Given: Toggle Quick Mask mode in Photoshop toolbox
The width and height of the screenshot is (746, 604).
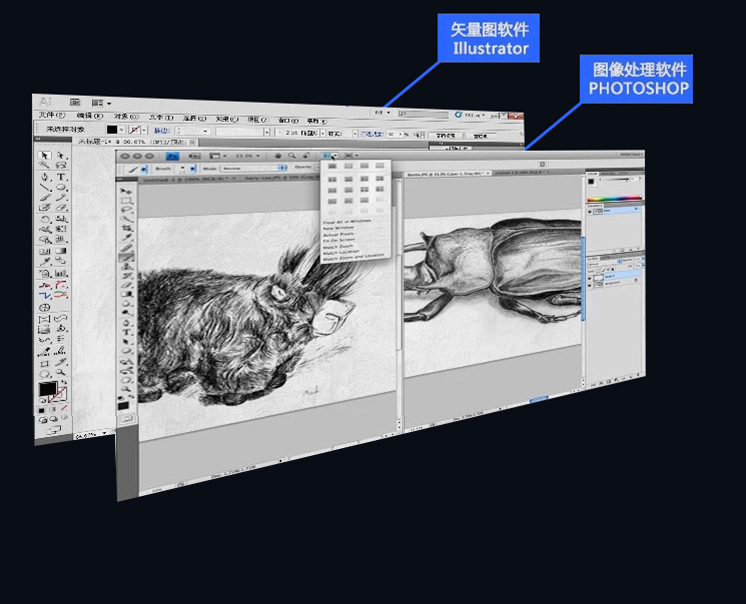Looking at the screenshot, I should tap(127, 419).
